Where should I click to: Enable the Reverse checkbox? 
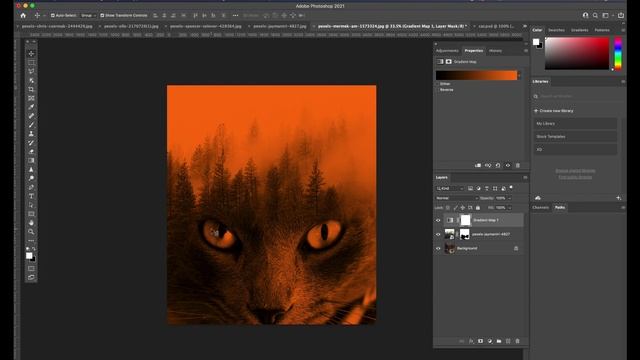(438, 89)
